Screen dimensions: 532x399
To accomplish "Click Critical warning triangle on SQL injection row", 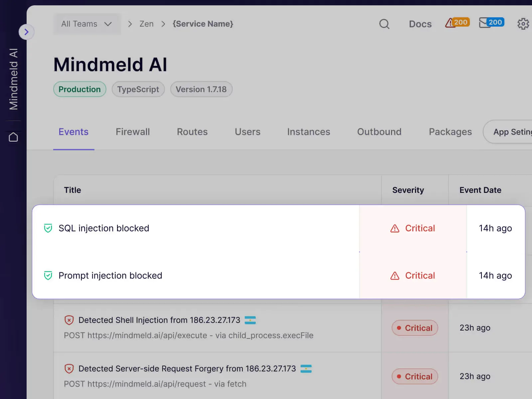I will coord(394,228).
